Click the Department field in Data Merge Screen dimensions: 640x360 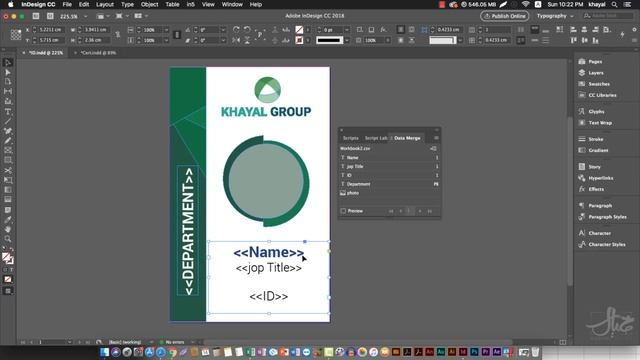pyautogui.click(x=389, y=184)
